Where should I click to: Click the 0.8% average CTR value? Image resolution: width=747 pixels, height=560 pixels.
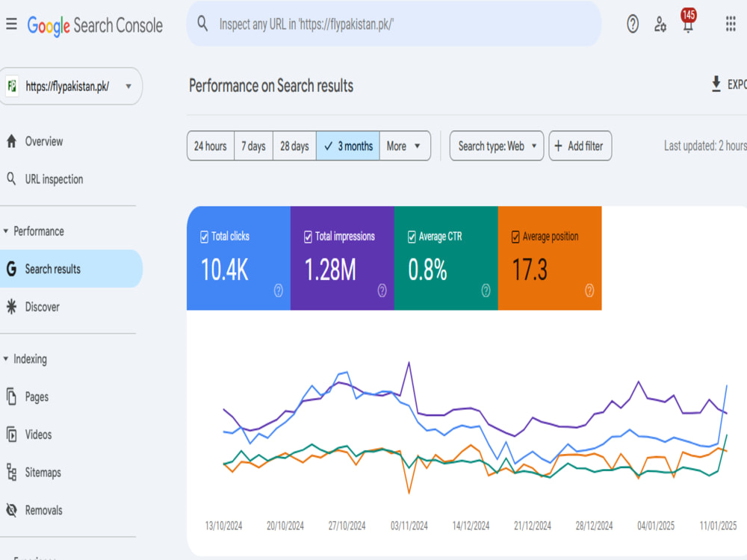[427, 270]
